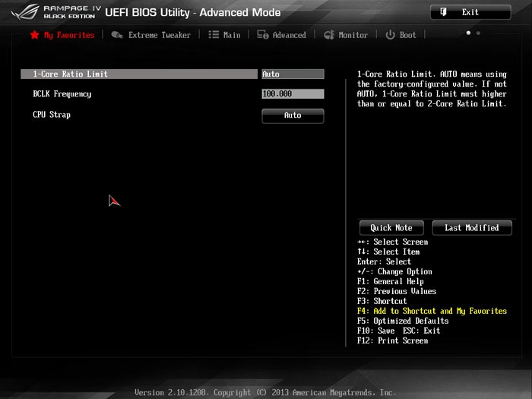Switch to the Extreme Tweaker tab
The image size is (532, 399).
(159, 35)
